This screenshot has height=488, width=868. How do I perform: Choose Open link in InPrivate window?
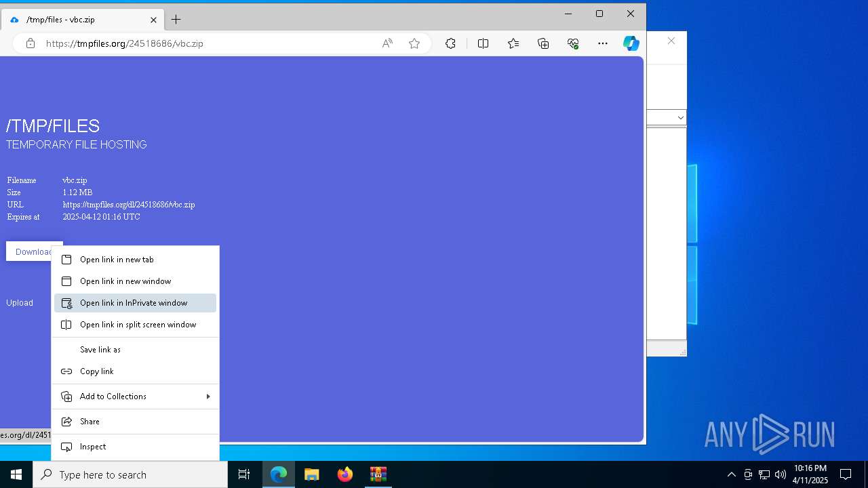135,303
